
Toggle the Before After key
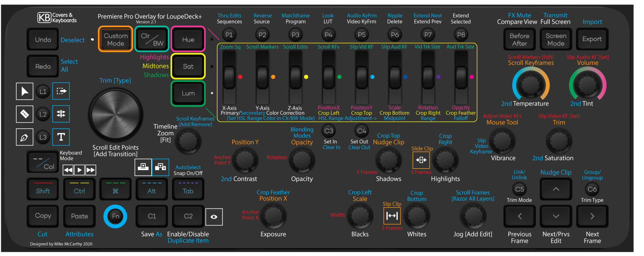[x=519, y=39]
